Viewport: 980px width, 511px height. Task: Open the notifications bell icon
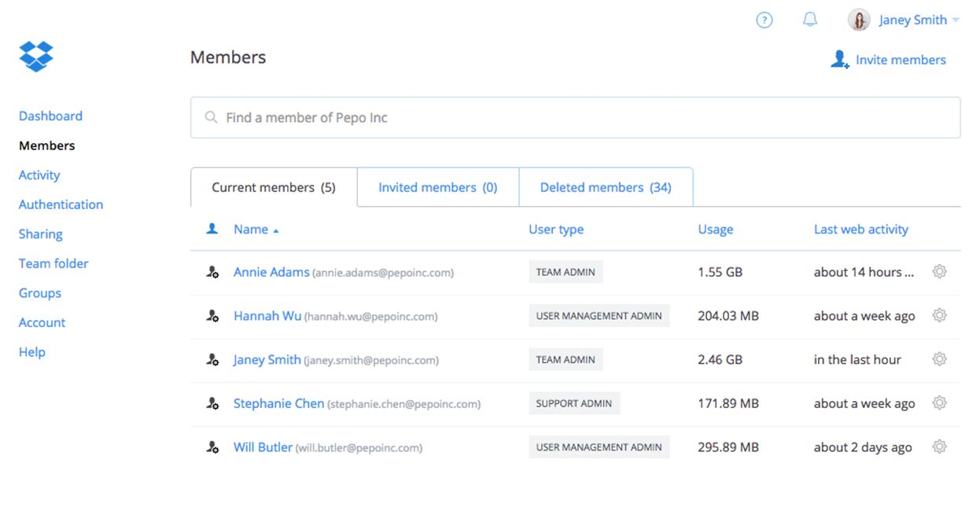(809, 20)
